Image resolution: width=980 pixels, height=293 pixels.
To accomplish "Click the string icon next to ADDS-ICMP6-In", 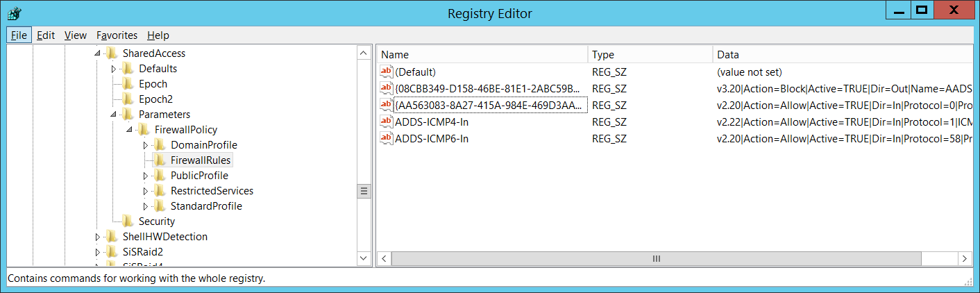I will 387,138.
